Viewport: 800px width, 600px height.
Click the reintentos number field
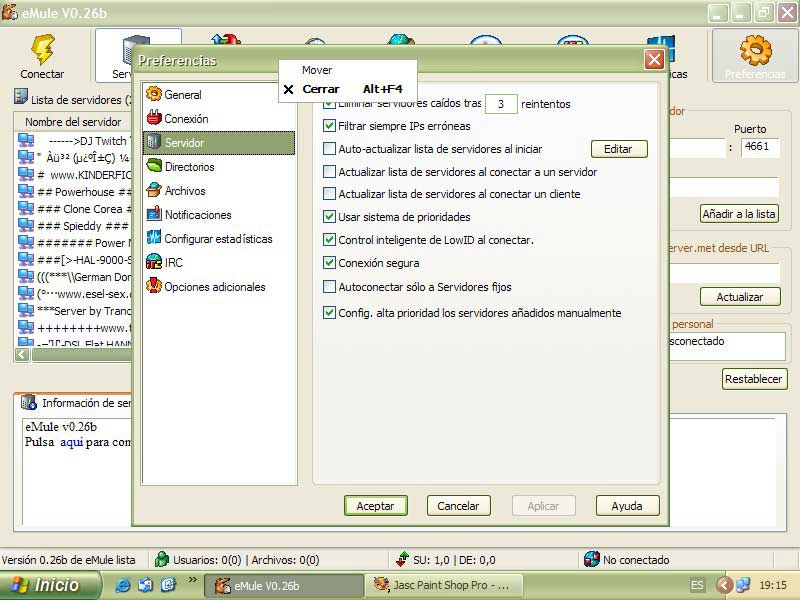point(501,104)
